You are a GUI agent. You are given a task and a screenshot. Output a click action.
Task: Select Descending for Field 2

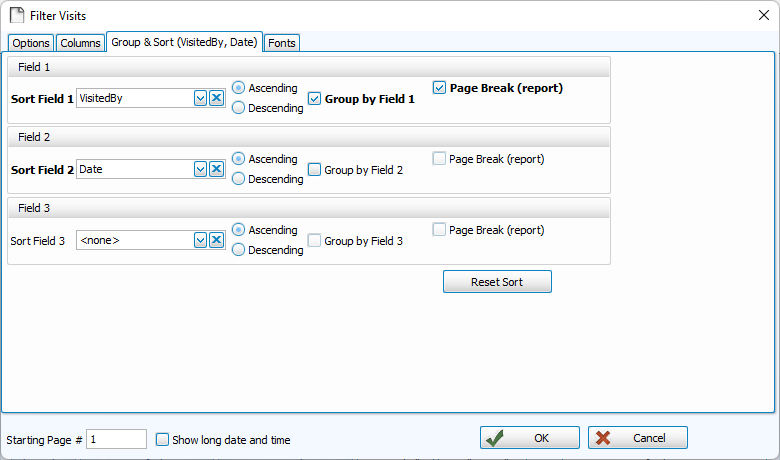(239, 179)
